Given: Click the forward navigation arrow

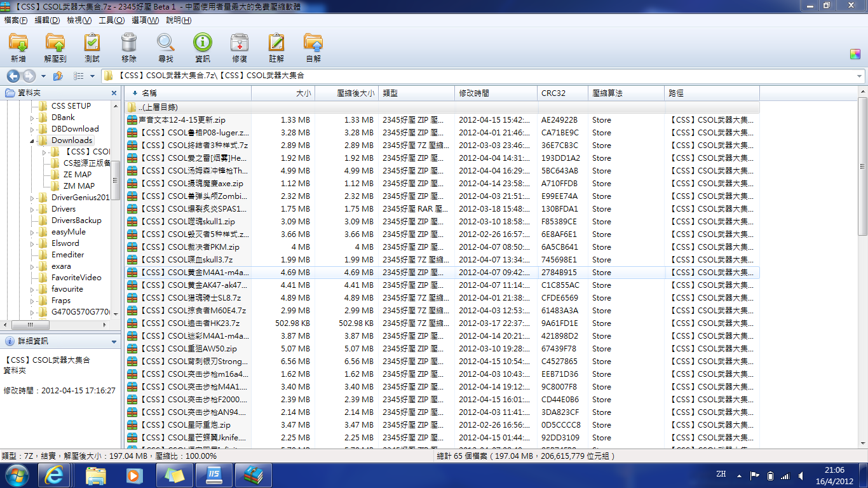Looking at the screenshot, I should click(29, 76).
